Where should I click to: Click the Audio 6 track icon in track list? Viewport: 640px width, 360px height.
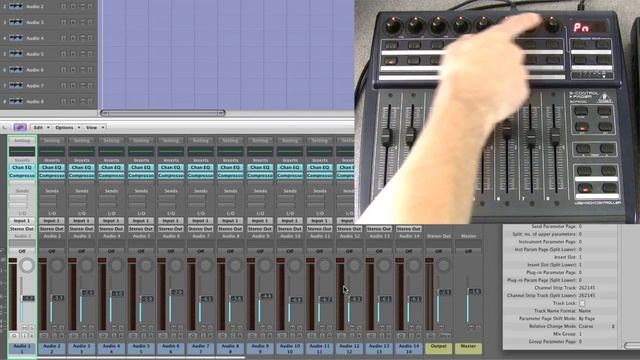click(16, 70)
